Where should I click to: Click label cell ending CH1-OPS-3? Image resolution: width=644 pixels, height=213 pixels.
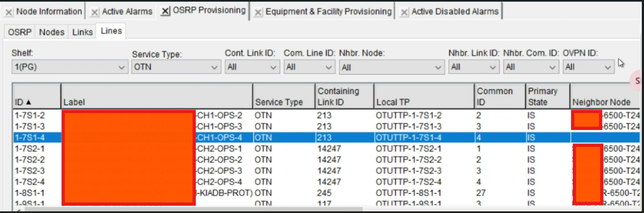coord(157,126)
